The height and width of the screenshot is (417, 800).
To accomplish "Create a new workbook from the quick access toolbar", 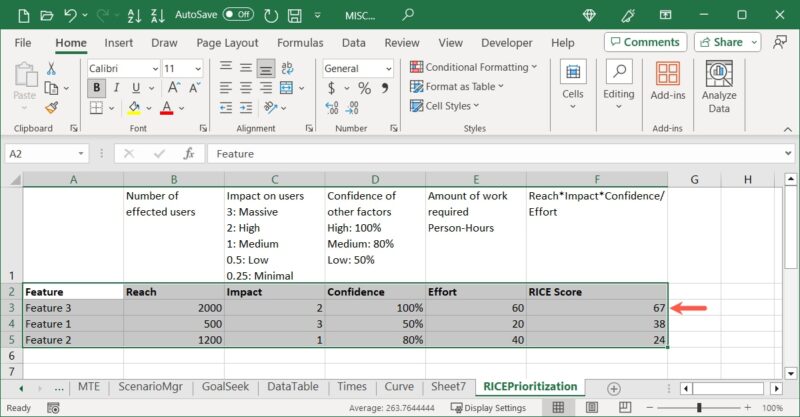I will pos(23,15).
